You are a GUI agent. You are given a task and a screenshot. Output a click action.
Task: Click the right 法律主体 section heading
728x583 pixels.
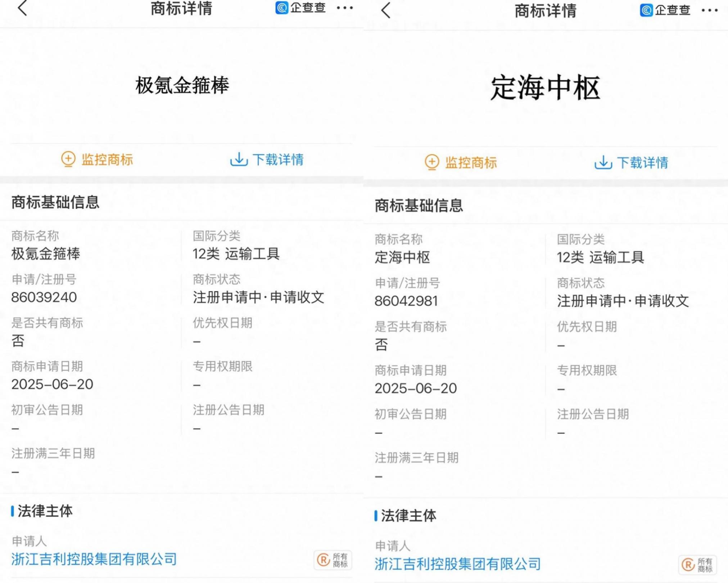tap(408, 516)
